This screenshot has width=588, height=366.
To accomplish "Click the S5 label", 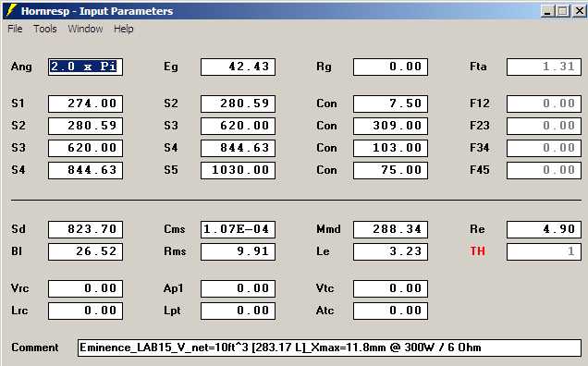I will 171,170.
